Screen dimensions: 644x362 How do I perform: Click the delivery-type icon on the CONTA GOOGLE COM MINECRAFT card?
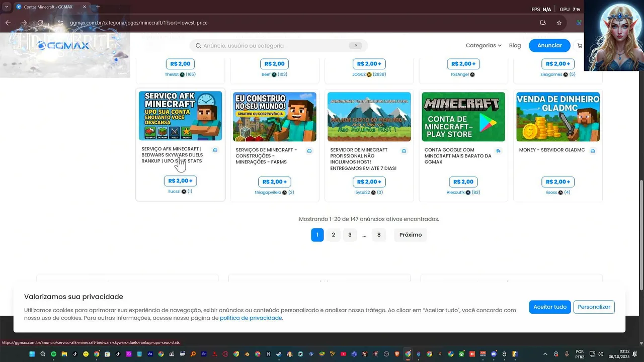(498, 150)
